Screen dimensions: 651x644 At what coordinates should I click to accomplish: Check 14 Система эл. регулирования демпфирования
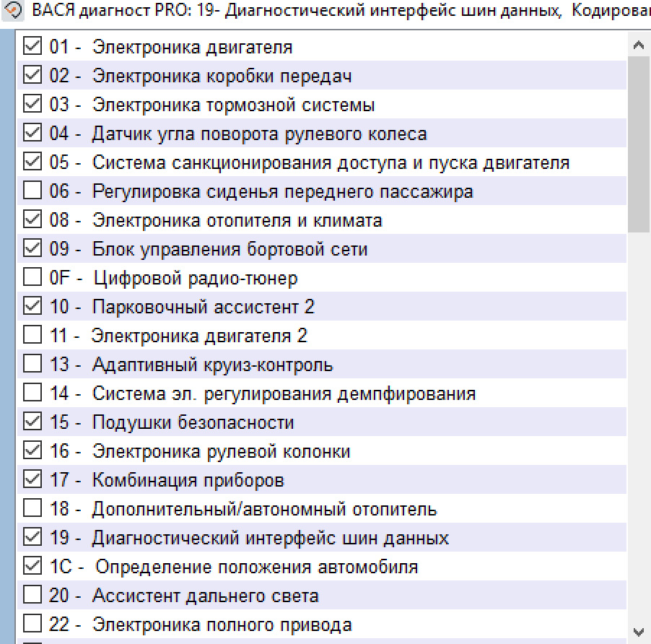pos(32,392)
